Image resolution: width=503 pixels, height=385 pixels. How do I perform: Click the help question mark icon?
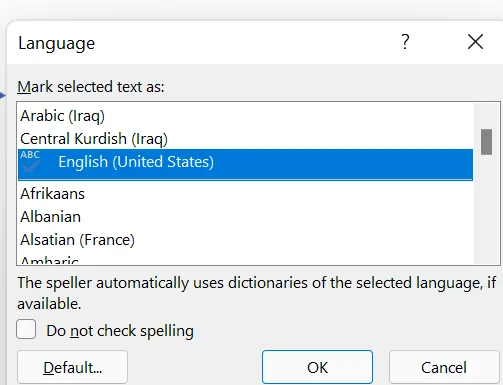(405, 42)
